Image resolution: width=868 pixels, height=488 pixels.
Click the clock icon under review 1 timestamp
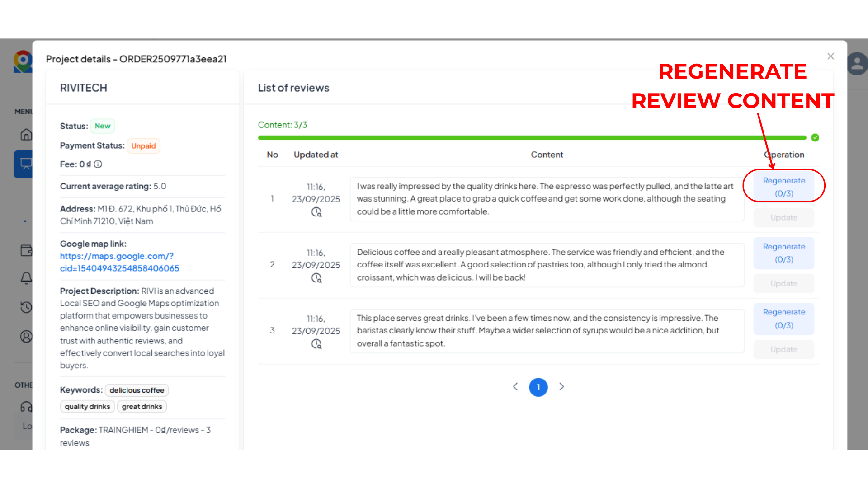point(317,212)
